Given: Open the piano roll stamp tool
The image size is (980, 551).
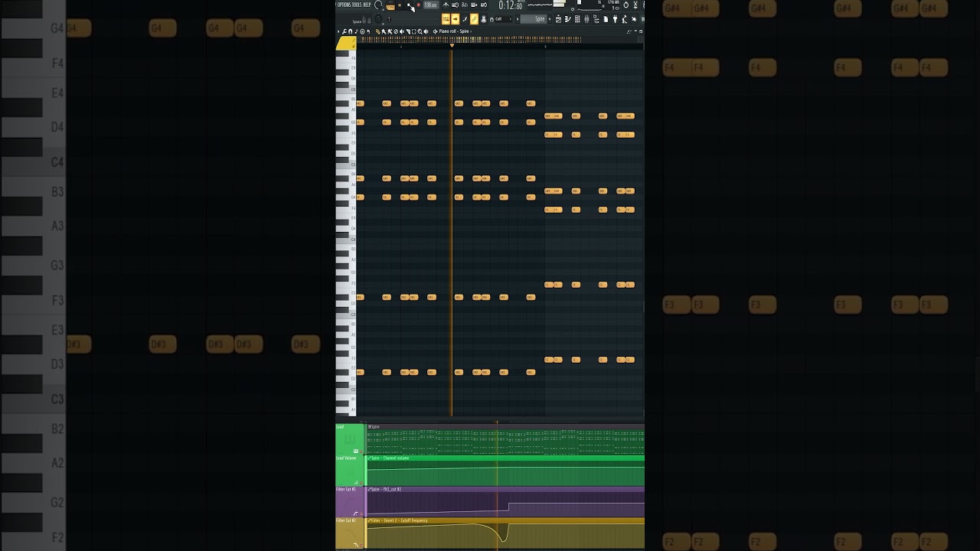Looking at the screenshot, I should (x=362, y=31).
